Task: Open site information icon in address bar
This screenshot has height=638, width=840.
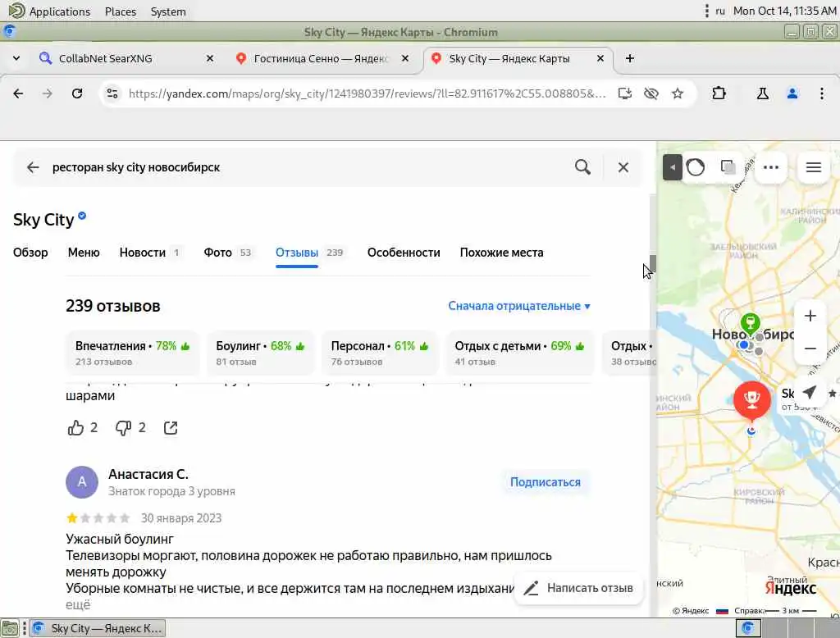Action: click(x=112, y=93)
